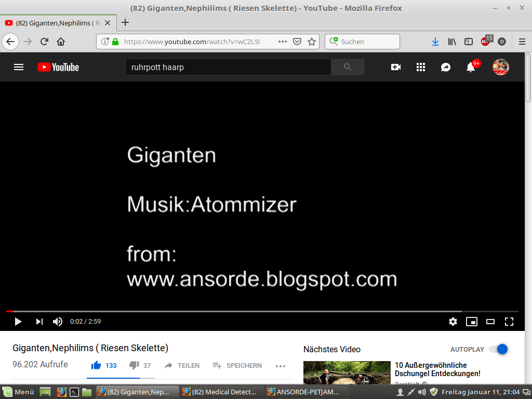Open the YouTube guide hamburger menu
The height and width of the screenshot is (399, 532).
19,67
